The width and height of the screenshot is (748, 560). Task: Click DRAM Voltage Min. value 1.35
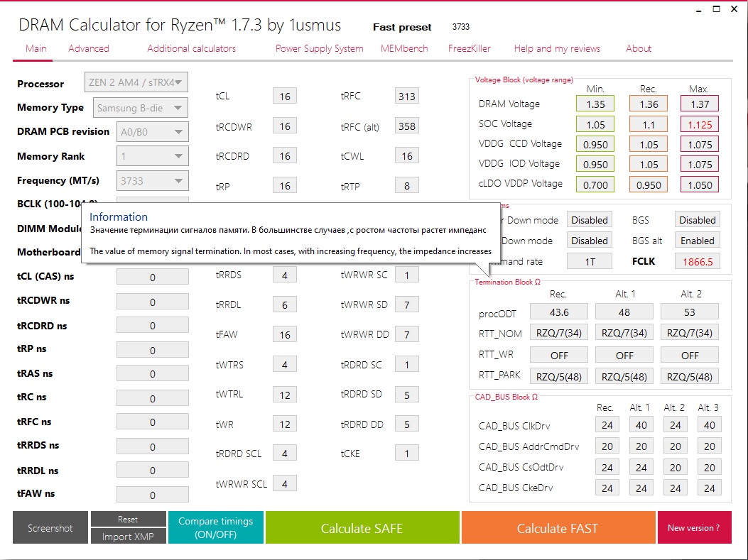[595, 104]
